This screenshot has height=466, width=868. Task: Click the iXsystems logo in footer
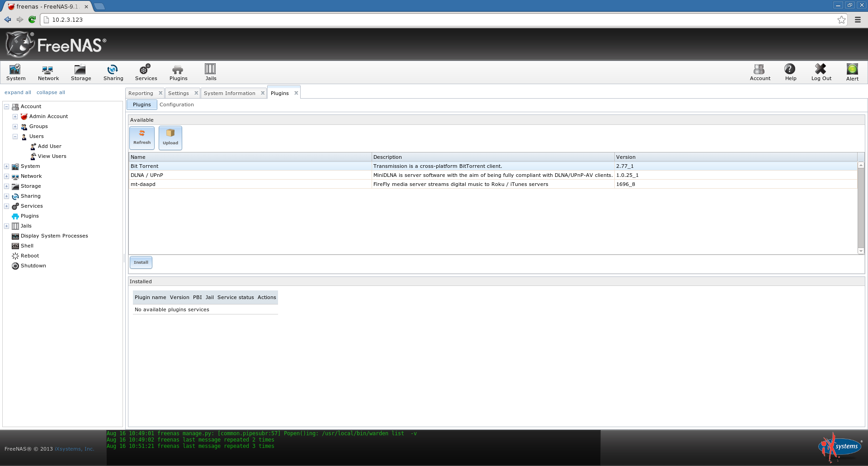tap(840, 447)
